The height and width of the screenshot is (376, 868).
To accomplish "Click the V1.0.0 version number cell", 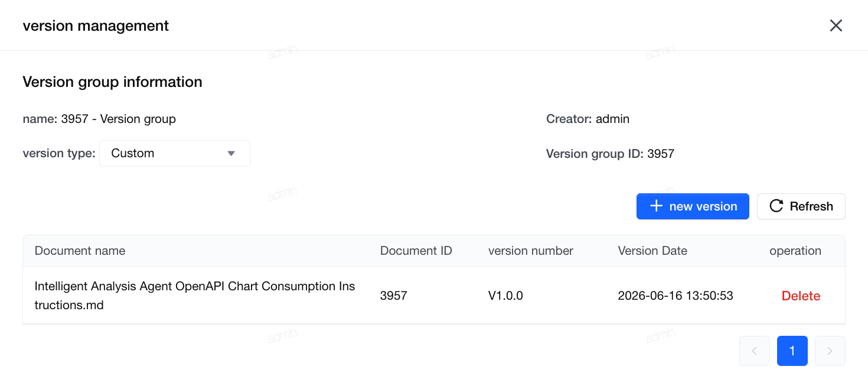I will point(505,296).
